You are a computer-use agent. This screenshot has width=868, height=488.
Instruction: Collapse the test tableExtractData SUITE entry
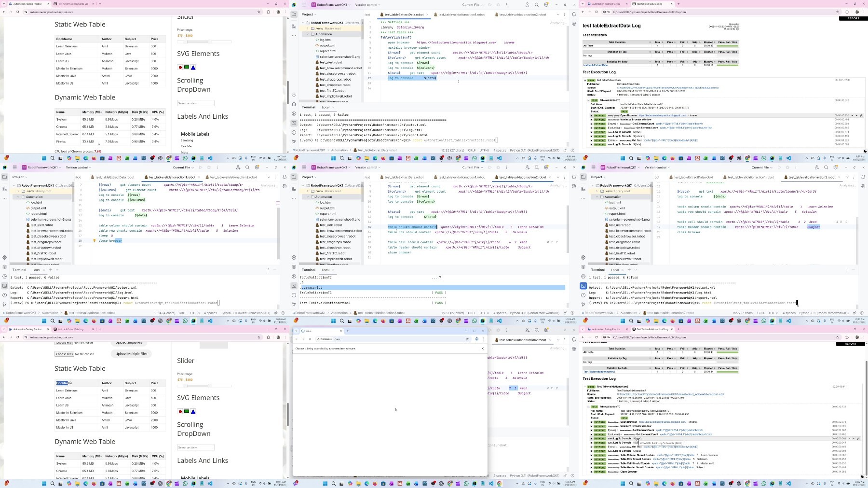[585, 80]
